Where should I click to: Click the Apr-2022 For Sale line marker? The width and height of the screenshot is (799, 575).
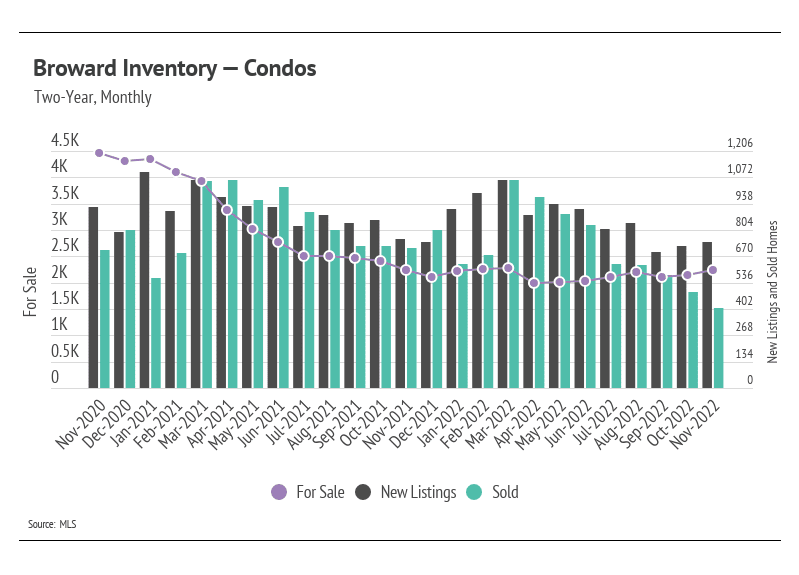[534, 283]
